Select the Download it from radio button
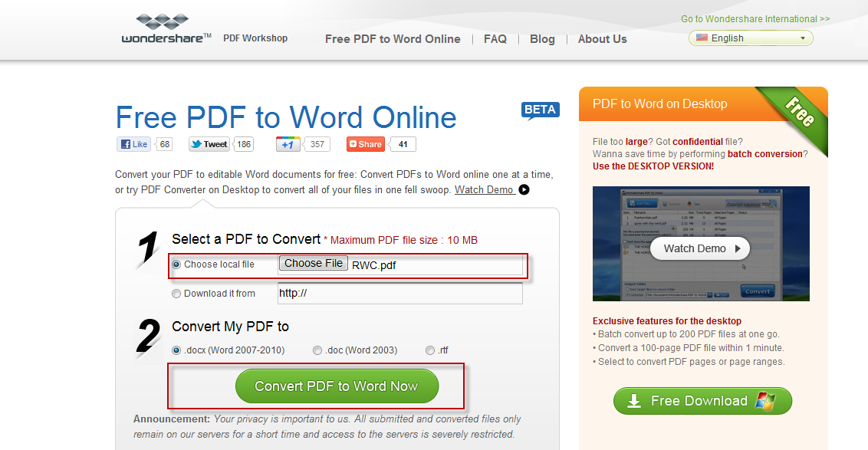The width and height of the screenshot is (868, 450). tap(176, 294)
